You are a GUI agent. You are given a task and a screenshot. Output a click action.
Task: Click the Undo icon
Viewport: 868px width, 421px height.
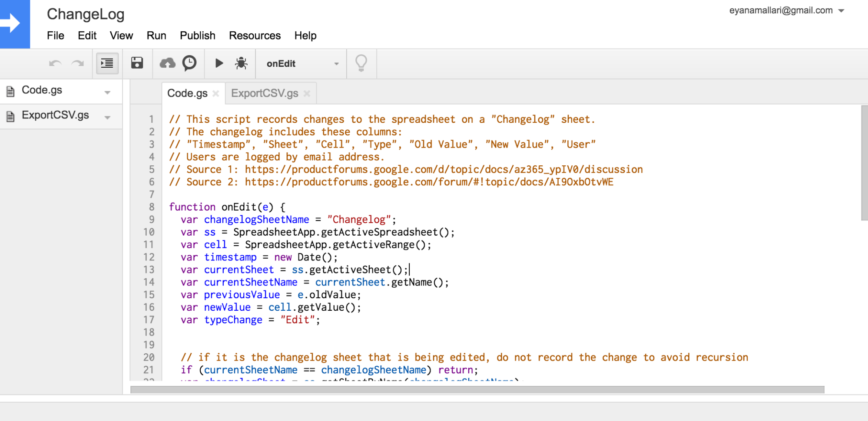click(55, 63)
